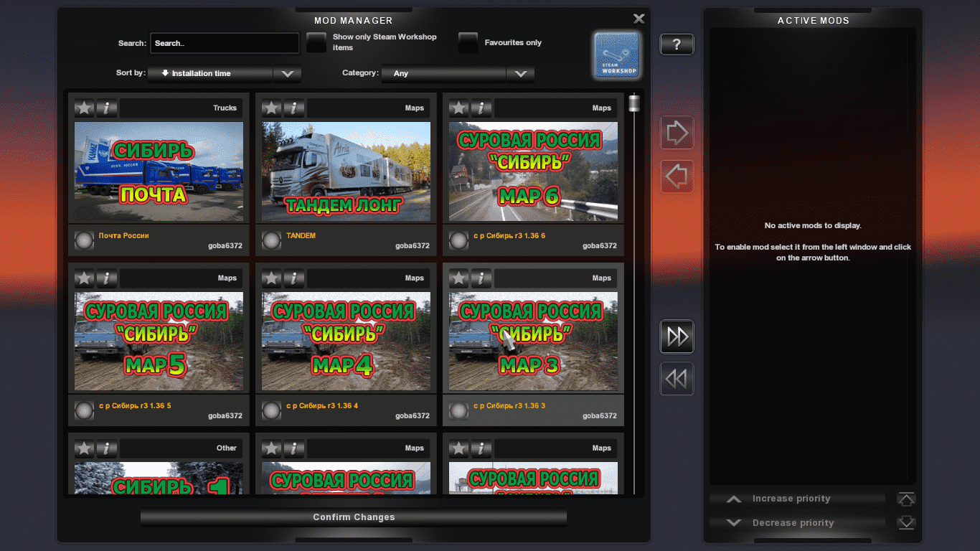The width and height of the screenshot is (980, 551).
Task: Click the mod Search input field
Action: pyautogui.click(x=225, y=43)
